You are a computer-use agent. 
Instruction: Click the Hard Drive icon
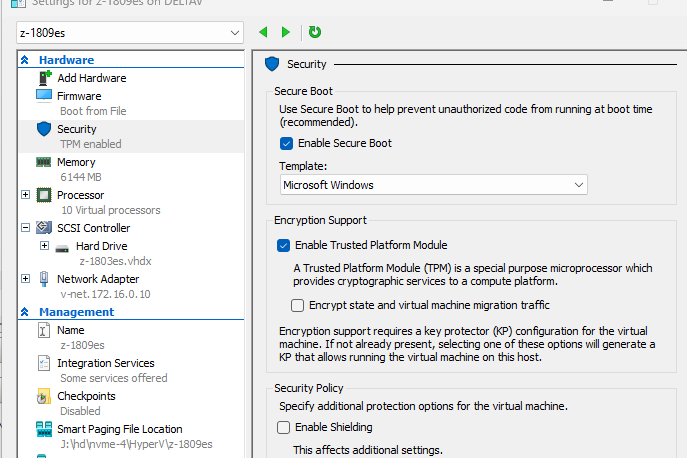point(62,248)
